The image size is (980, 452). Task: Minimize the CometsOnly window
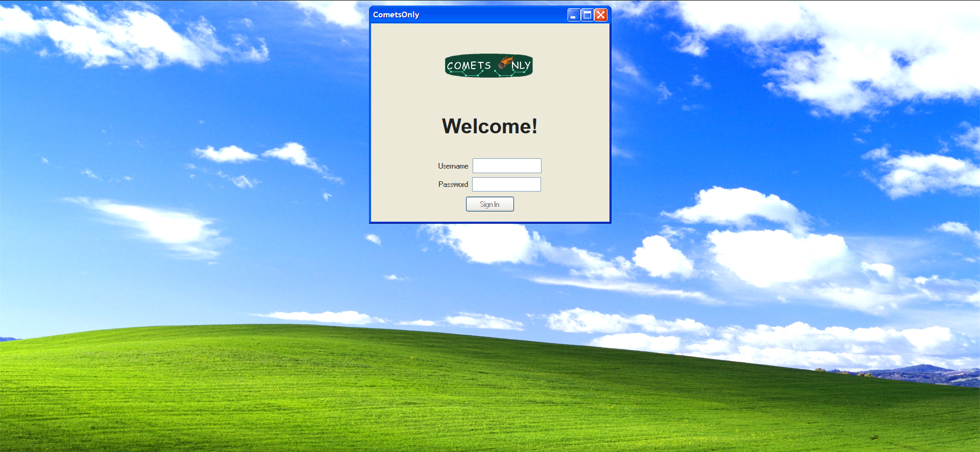574,15
